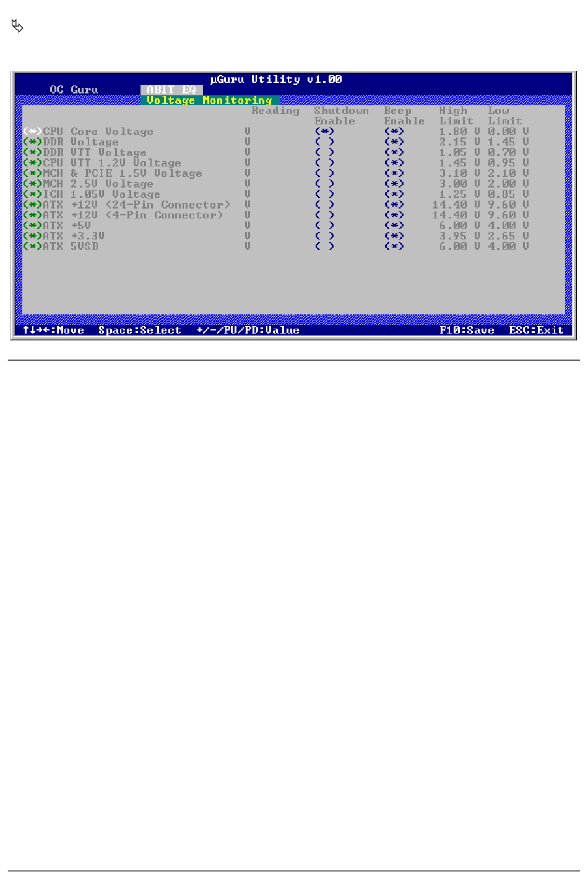Disable Beep Enable for CPU Core Voltage
This screenshot has width=588, height=880.
point(394,132)
